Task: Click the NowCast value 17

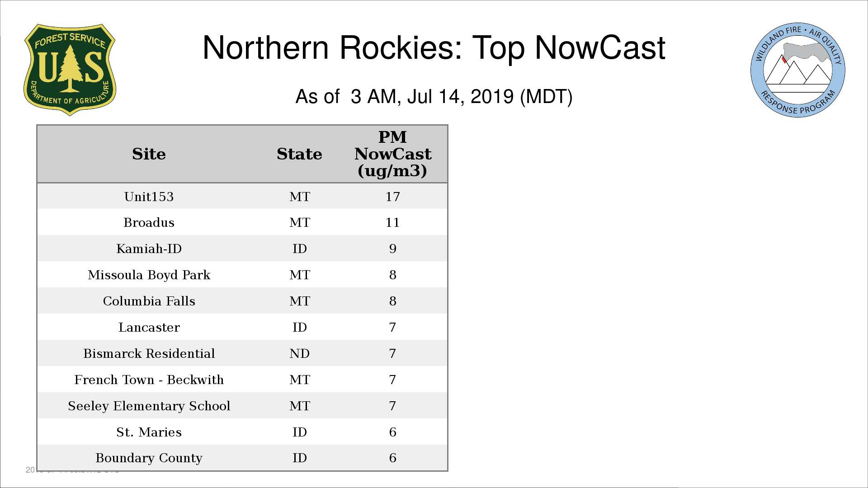Action: click(x=392, y=197)
